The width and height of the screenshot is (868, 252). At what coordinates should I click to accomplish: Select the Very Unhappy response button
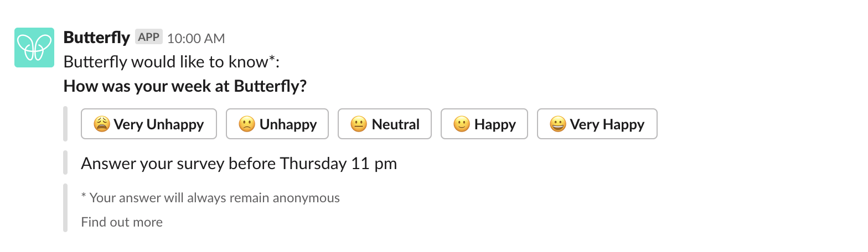[149, 124]
